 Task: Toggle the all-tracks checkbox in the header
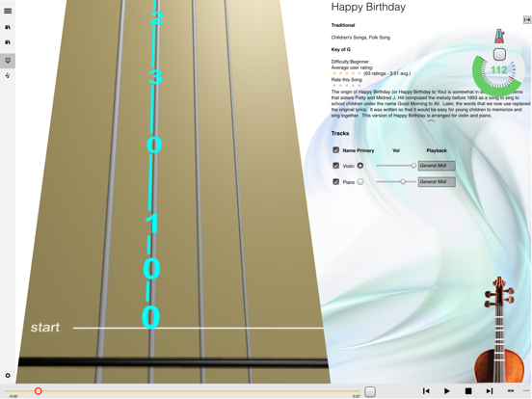point(336,150)
